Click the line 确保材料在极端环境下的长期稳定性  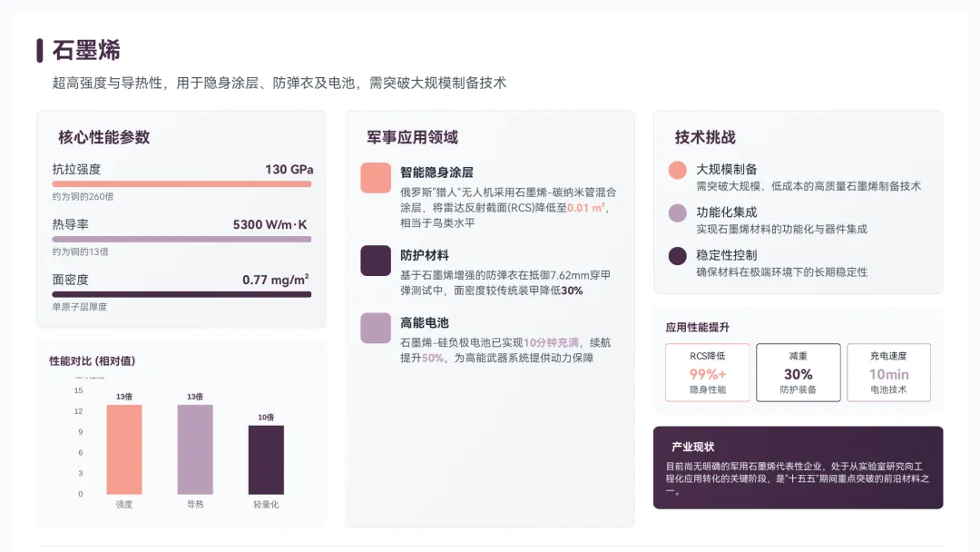(x=782, y=272)
